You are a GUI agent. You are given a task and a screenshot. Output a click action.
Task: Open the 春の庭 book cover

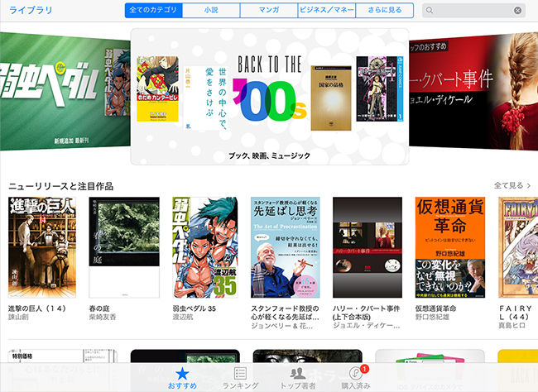point(124,247)
